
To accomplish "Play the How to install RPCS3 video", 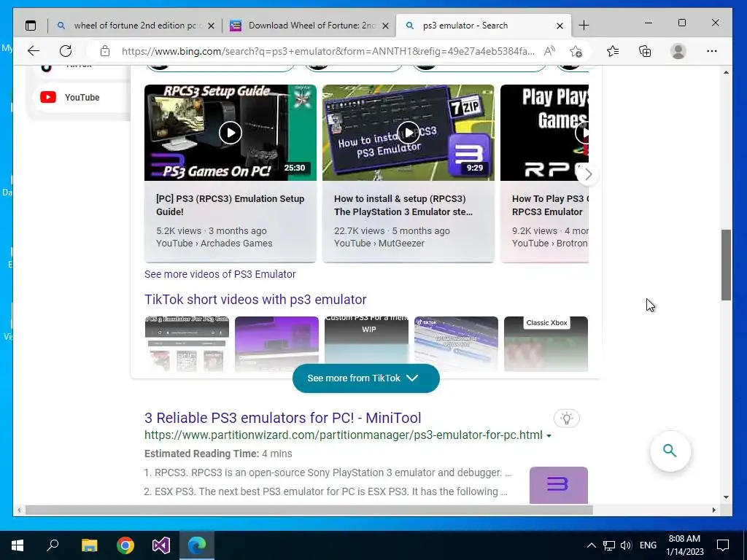I will (409, 133).
